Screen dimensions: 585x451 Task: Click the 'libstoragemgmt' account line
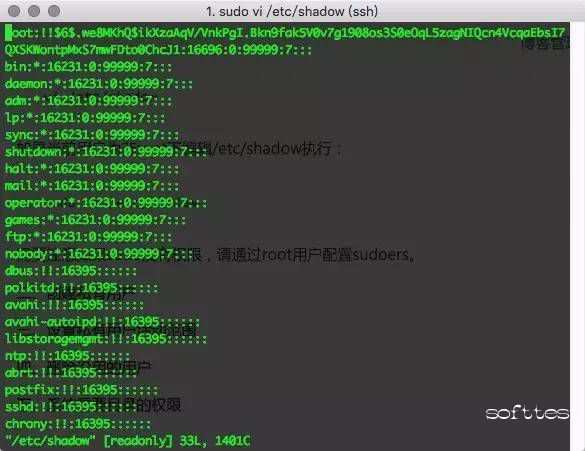(106, 339)
